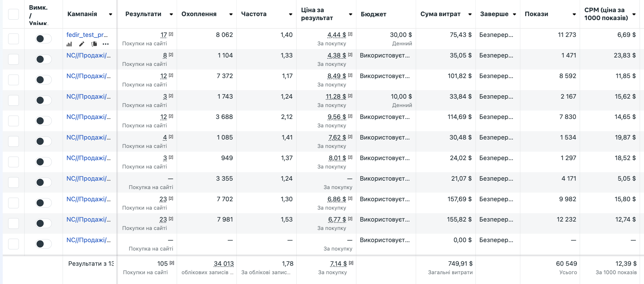
Task: Click Вимк./Увімк. column header
Action: (x=38, y=15)
